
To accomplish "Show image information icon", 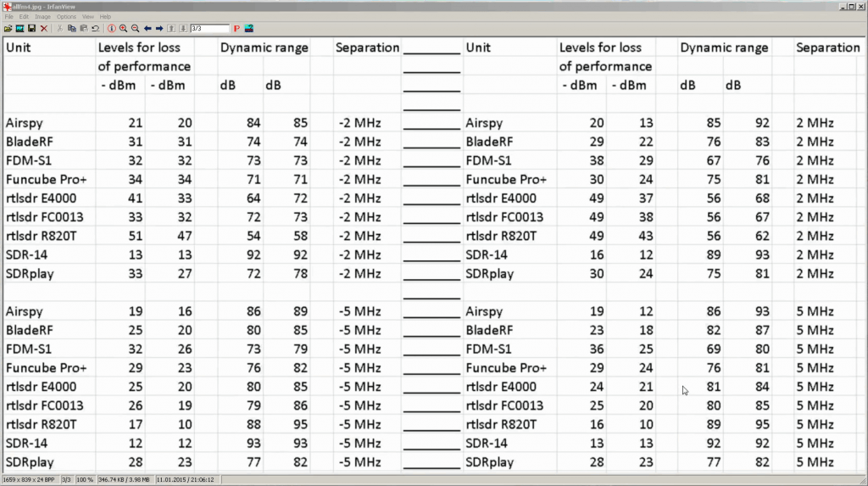I will point(111,28).
